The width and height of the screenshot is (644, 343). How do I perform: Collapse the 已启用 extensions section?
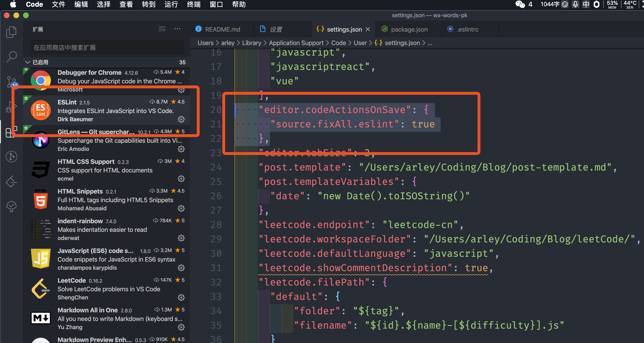click(28, 62)
